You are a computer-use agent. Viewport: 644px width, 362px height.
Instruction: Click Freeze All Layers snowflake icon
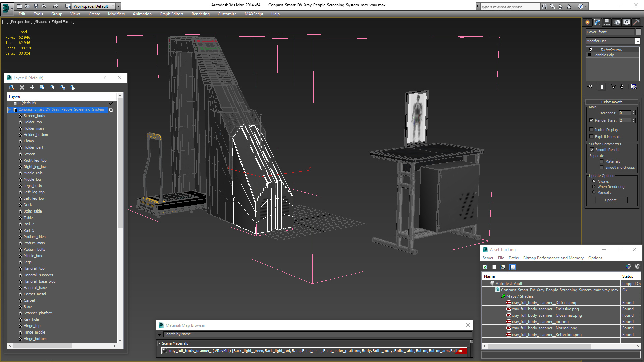pyautogui.click(x=72, y=87)
